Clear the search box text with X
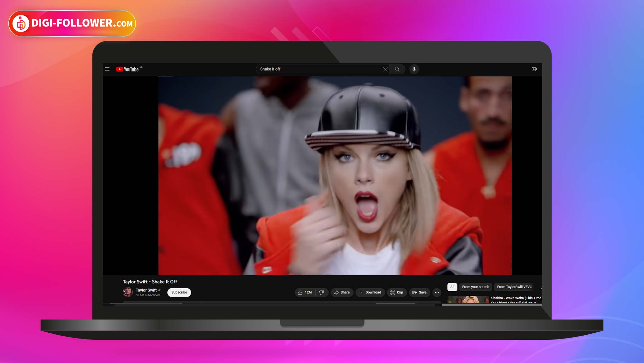This screenshot has height=363, width=644. click(385, 69)
